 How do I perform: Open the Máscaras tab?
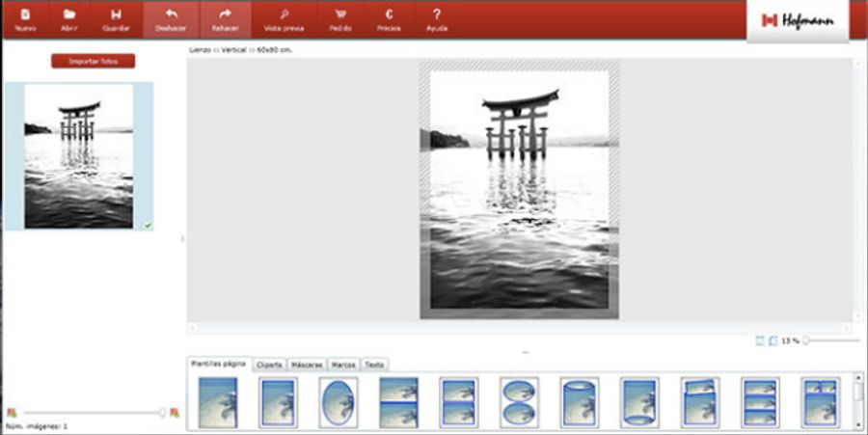(x=307, y=365)
